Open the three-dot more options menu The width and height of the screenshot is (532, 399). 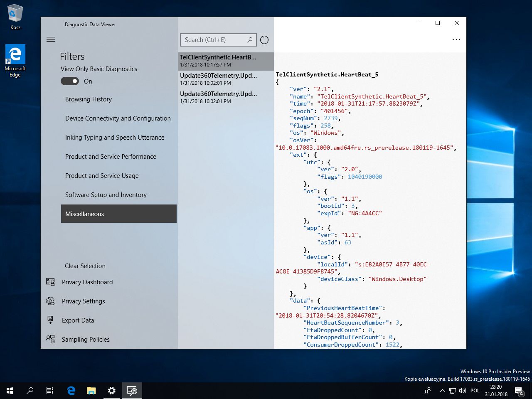pyautogui.click(x=456, y=40)
